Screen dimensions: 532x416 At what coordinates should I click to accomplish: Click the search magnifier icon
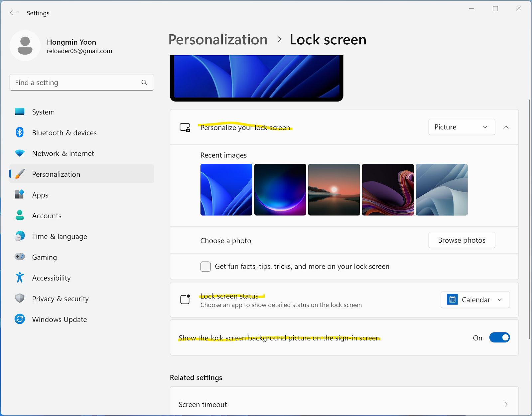tap(144, 83)
